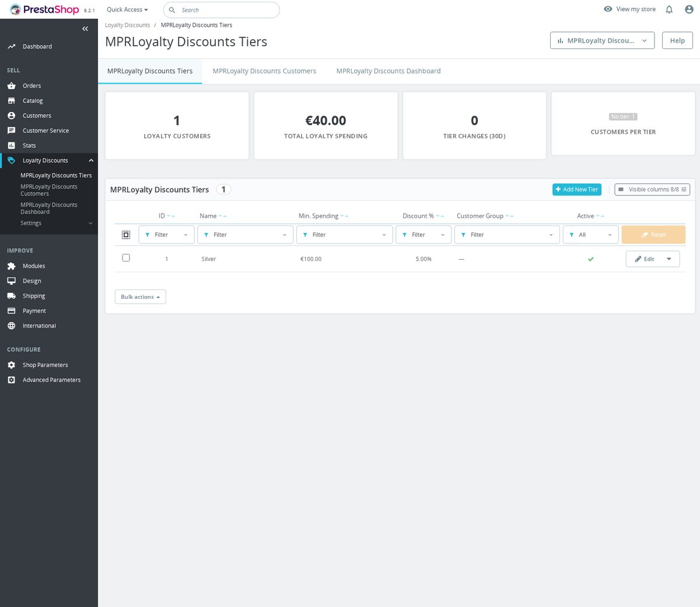Click the Catalog store icon
This screenshot has width=700, height=607.
click(11, 101)
